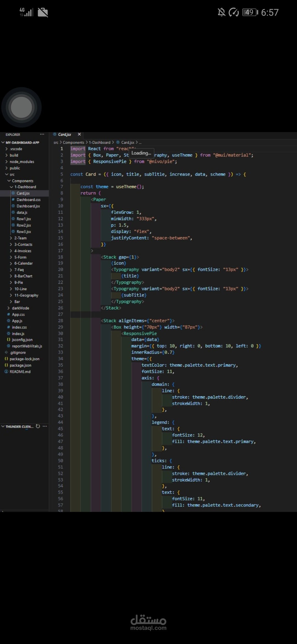
Task: Open package.json file
Action: [x=20, y=365]
